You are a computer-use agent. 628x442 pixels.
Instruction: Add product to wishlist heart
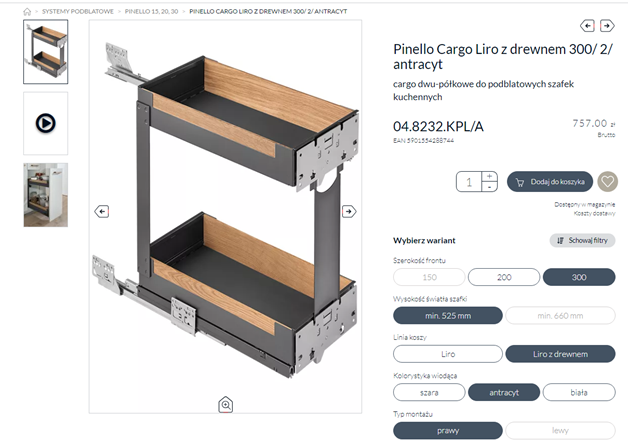pos(607,181)
